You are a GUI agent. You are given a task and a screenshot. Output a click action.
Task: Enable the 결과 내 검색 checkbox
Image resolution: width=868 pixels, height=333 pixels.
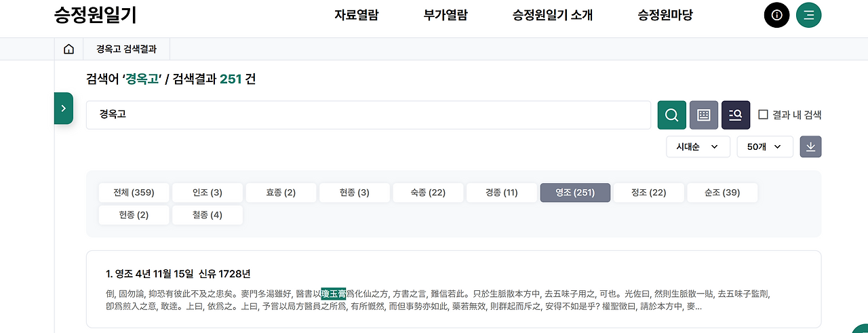coord(763,115)
